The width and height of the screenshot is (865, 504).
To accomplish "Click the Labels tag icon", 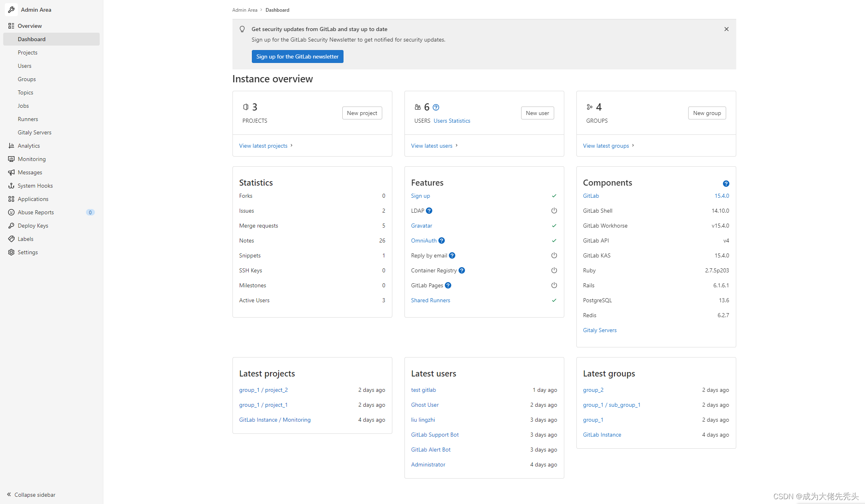I will 11,239.
